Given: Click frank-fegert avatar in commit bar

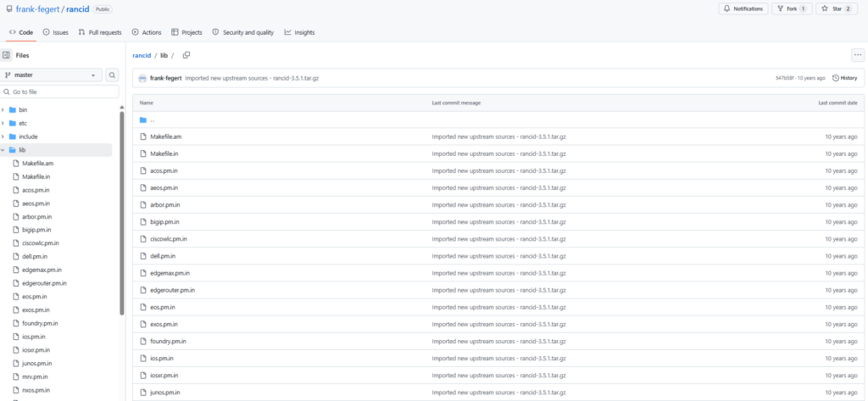Looking at the screenshot, I should [142, 78].
